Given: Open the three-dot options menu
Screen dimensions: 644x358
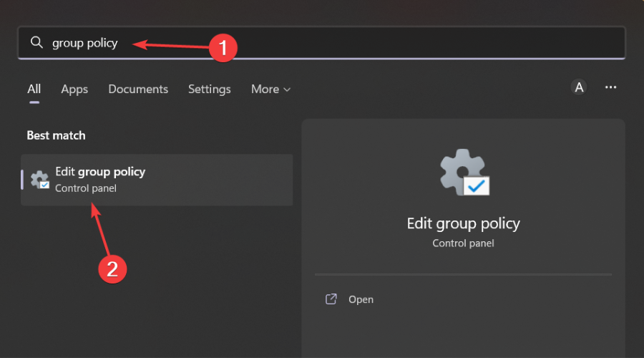Looking at the screenshot, I should (611, 87).
